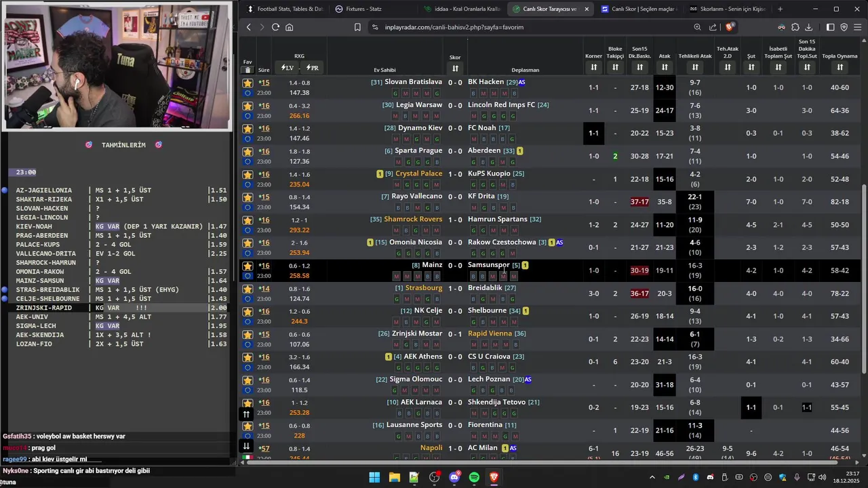Open the zoom magnifier in the address bar
Image resolution: width=868 pixels, height=488 pixels.
(x=697, y=27)
